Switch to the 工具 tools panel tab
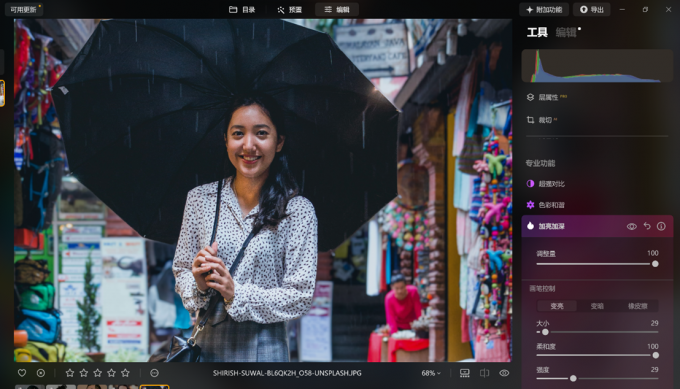 coord(537,33)
